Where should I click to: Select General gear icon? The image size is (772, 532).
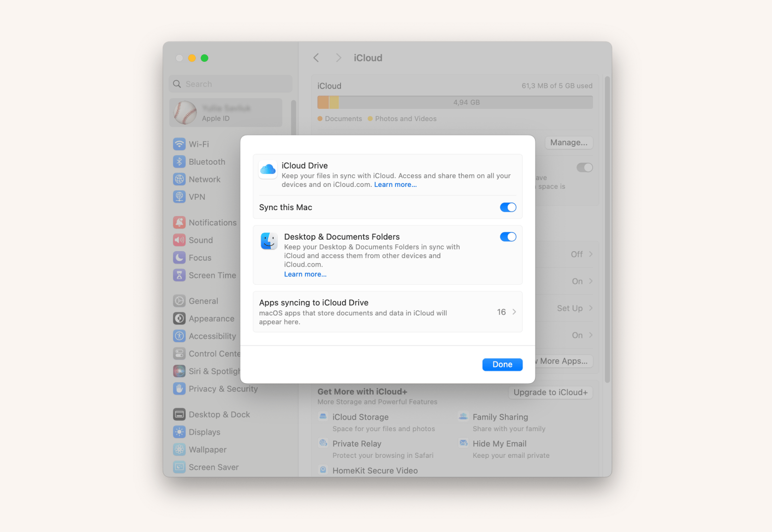(x=179, y=301)
